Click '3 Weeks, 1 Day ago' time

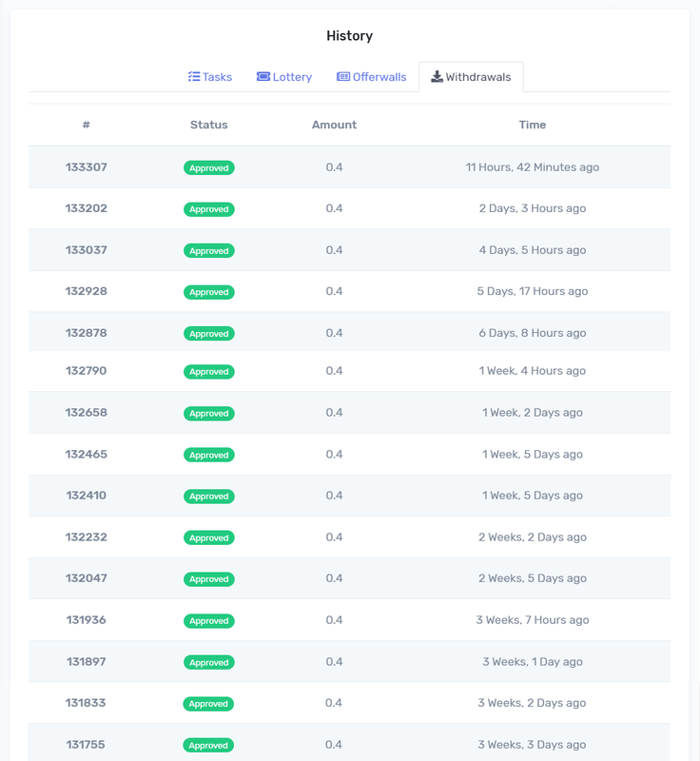[533, 662]
